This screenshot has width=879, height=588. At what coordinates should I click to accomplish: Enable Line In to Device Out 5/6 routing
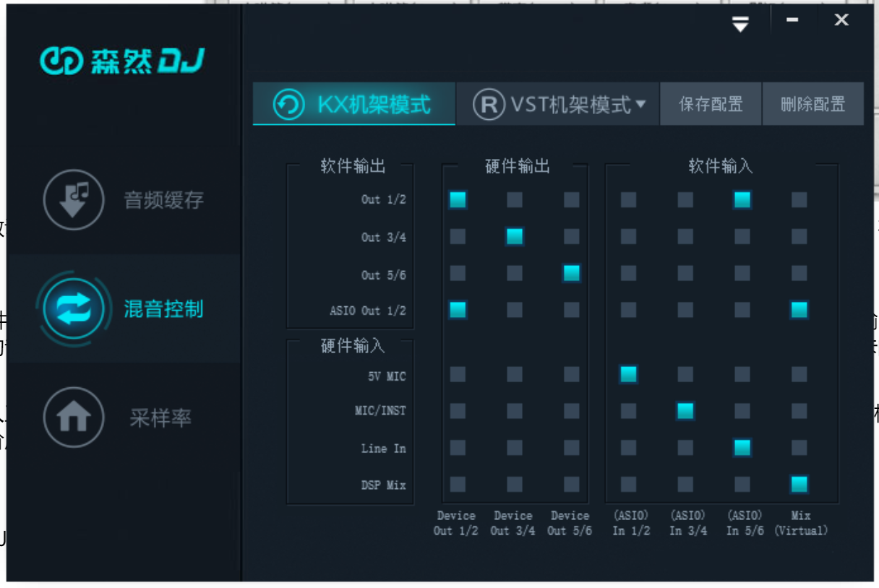tap(572, 448)
